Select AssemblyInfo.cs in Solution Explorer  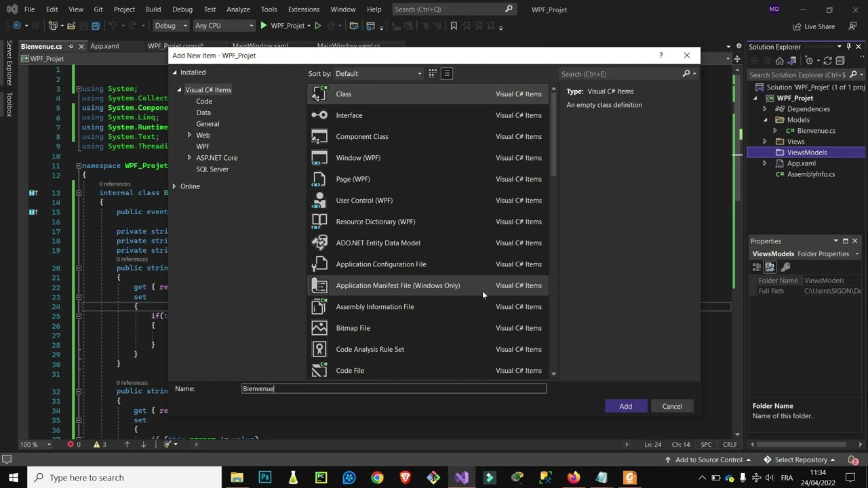(810, 174)
